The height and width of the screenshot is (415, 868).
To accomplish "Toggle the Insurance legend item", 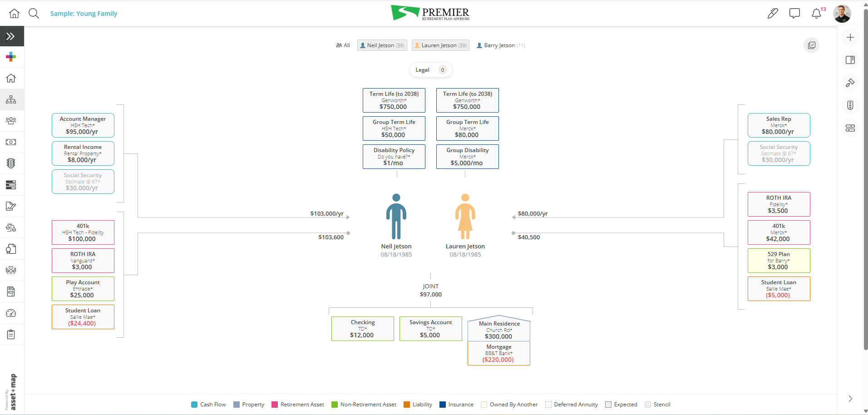I will point(456,405).
